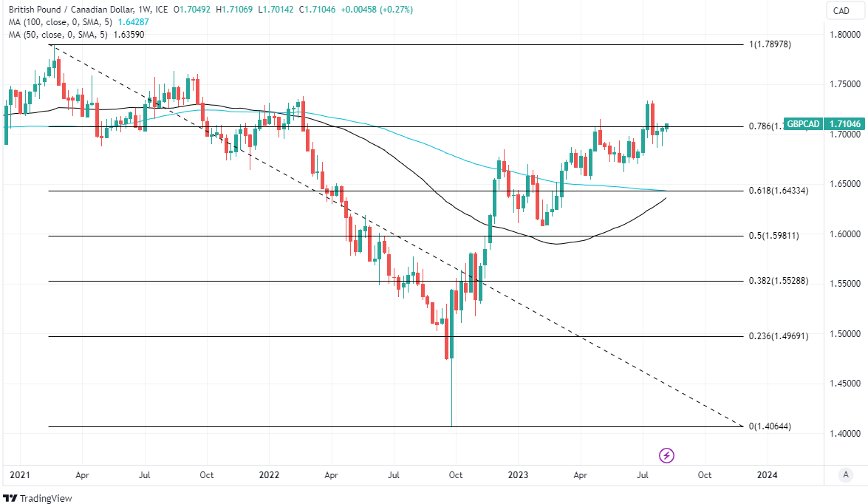Click the 2022 label on time axis
The image size is (868, 504).
269,474
